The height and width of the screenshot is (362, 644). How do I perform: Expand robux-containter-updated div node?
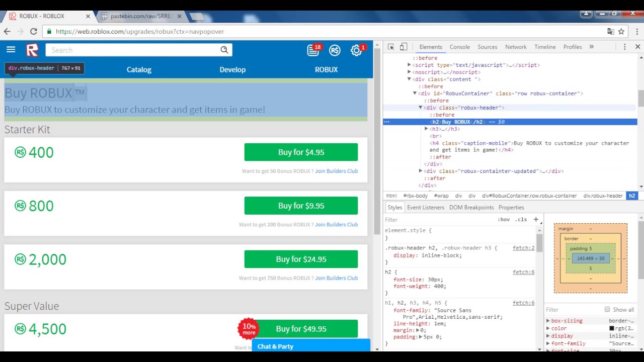pyautogui.click(x=421, y=171)
